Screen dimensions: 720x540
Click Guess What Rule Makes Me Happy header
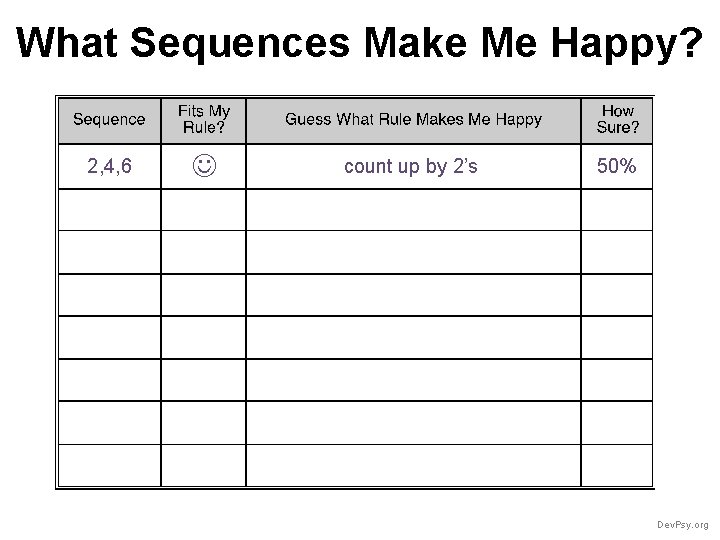(x=413, y=120)
